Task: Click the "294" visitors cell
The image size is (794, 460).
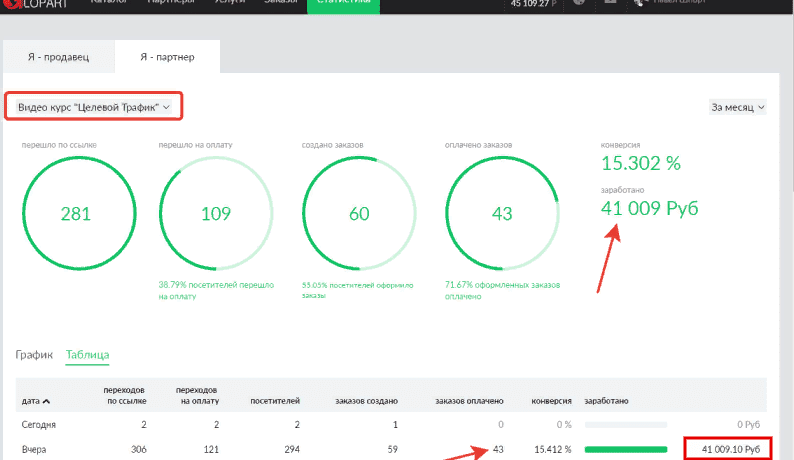Action: coord(292,449)
